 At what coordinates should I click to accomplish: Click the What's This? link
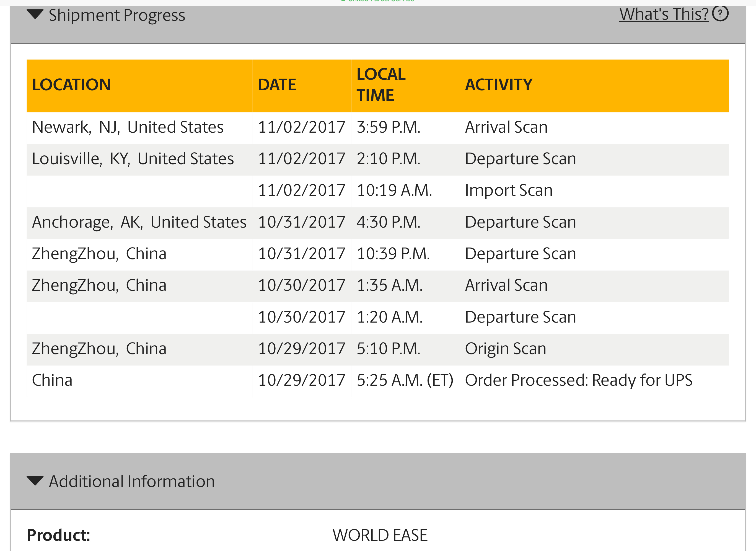pyautogui.click(x=663, y=14)
